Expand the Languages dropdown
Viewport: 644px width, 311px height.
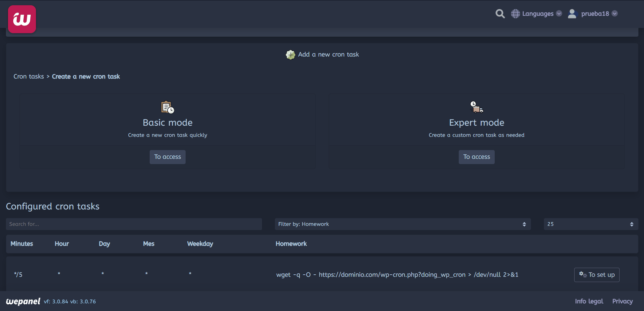coord(538,14)
